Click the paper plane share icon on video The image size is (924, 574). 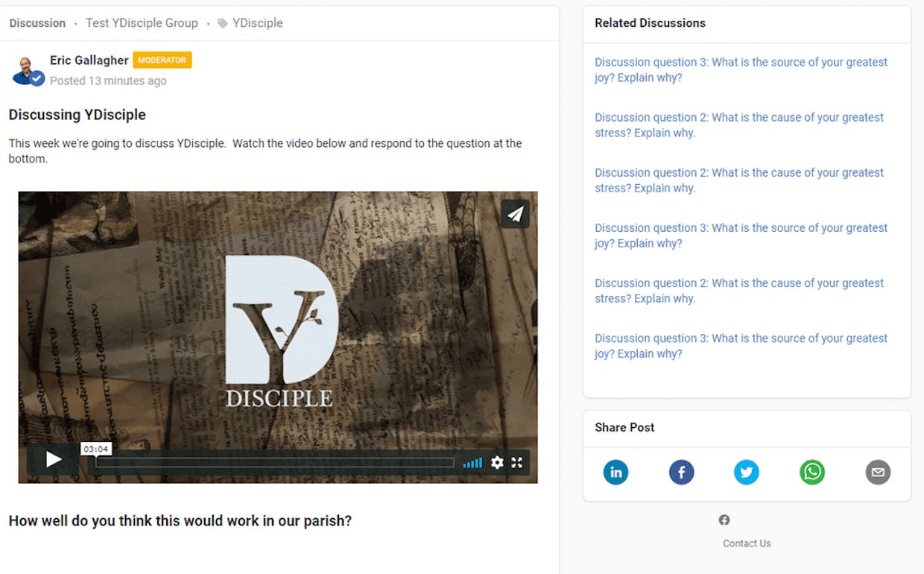515,214
